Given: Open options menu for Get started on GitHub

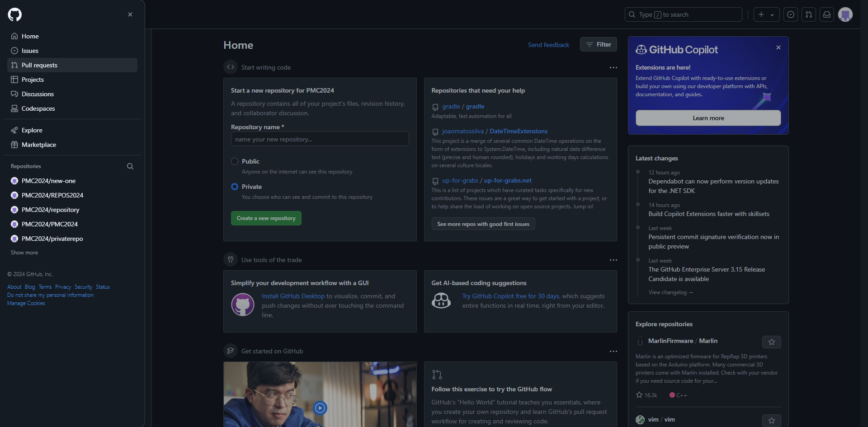Looking at the screenshot, I should pyautogui.click(x=613, y=351).
